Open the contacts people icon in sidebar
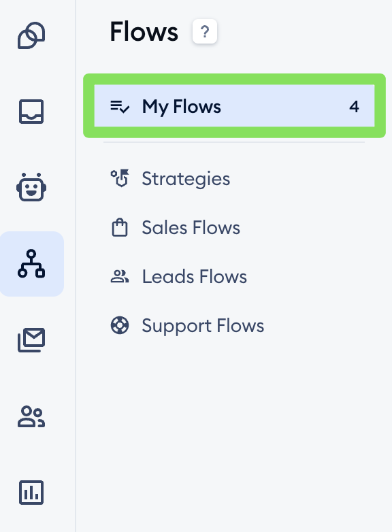The image size is (392, 532). [31, 416]
